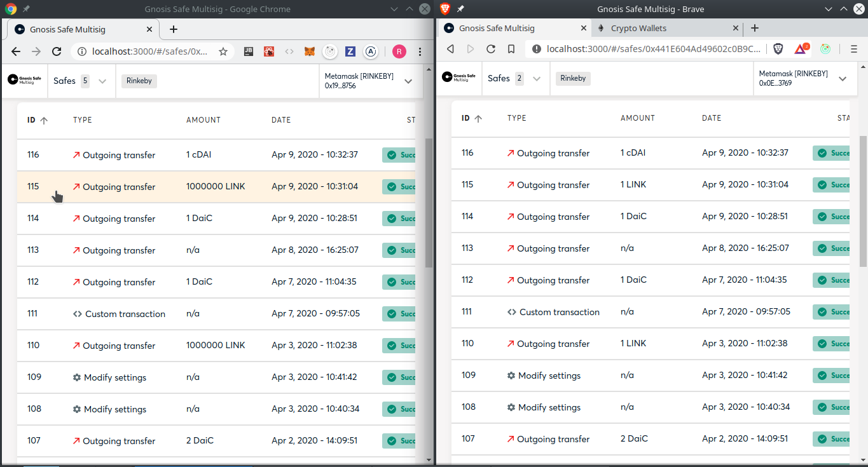868x467 pixels.
Task: Click the pin icon in Chrome title bar
Action: [25, 9]
